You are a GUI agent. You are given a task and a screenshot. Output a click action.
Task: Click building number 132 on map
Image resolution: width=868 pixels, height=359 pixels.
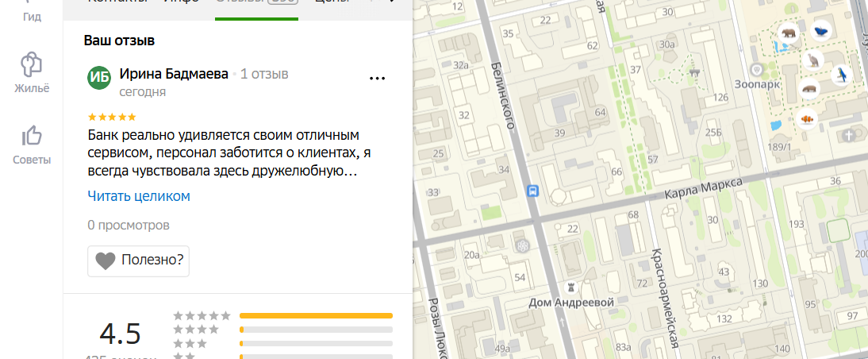point(724,319)
